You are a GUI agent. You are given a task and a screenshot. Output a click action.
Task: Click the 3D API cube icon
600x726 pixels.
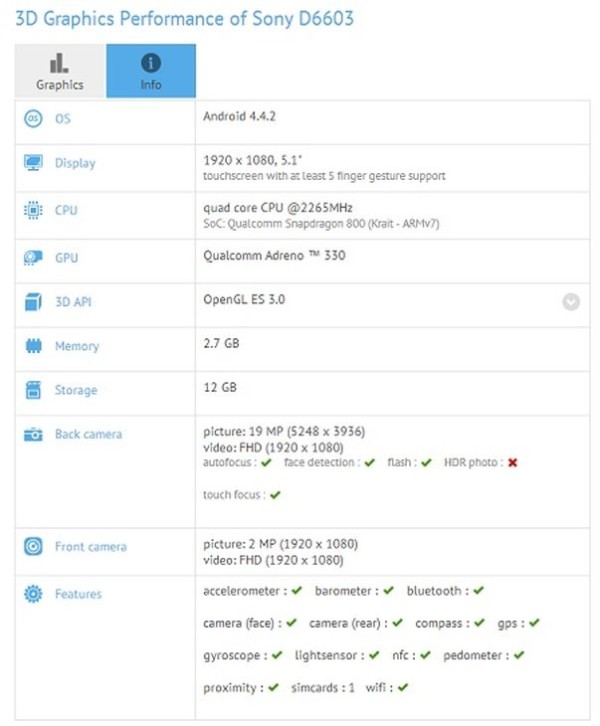pos(32,301)
